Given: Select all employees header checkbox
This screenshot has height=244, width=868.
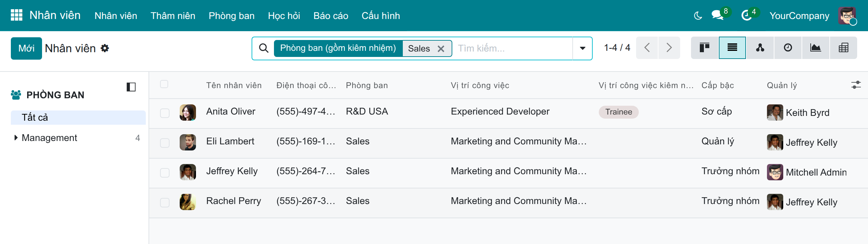Looking at the screenshot, I should click(x=164, y=84).
